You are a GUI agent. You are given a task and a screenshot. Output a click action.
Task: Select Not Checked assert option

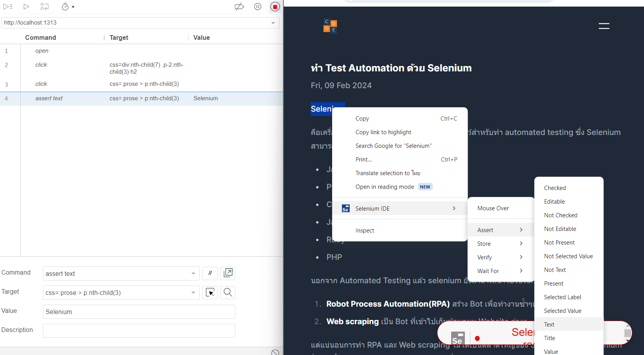point(569,215)
